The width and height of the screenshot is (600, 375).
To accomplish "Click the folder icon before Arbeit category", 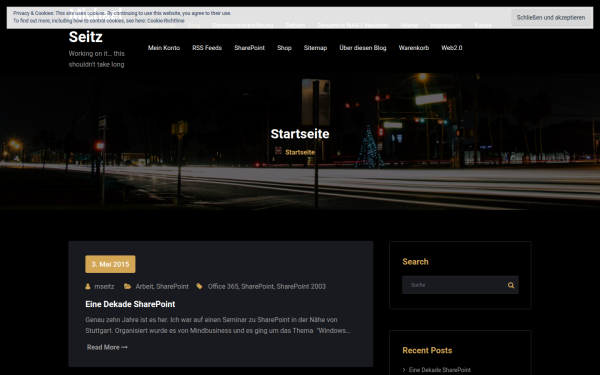I will 127,286.
